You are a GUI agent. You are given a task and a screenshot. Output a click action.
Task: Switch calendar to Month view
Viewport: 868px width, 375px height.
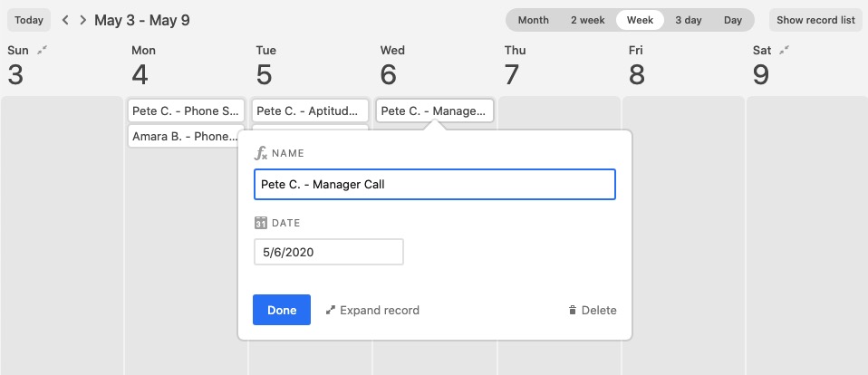pyautogui.click(x=533, y=20)
